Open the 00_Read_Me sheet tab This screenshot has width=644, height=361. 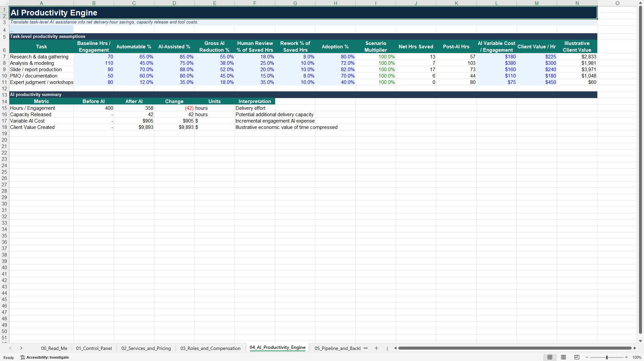point(54,348)
